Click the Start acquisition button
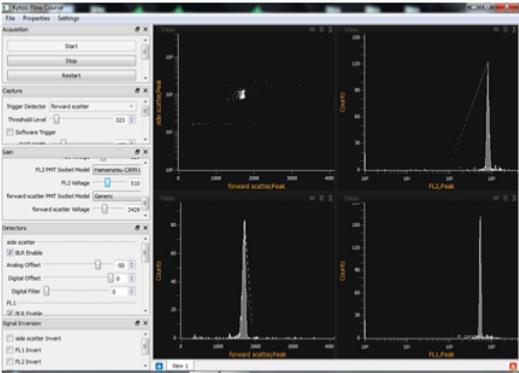Screen dimensions: 519x373 coord(71,46)
